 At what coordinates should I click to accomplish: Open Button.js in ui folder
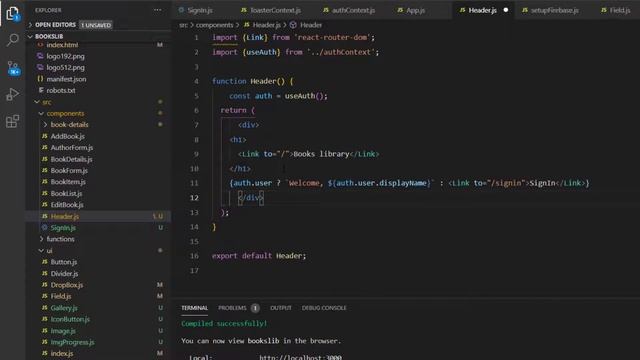[x=64, y=262]
